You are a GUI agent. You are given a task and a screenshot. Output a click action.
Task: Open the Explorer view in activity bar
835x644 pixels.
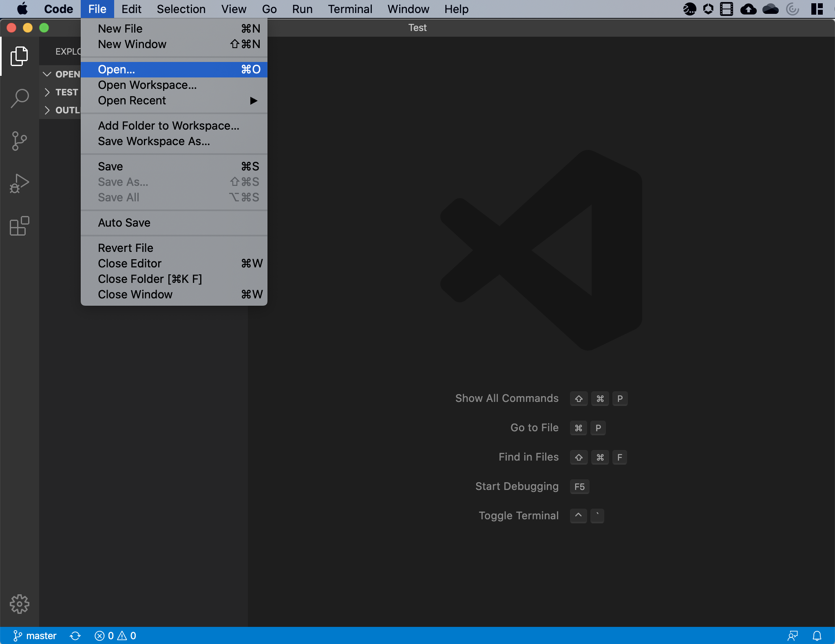[x=19, y=56]
